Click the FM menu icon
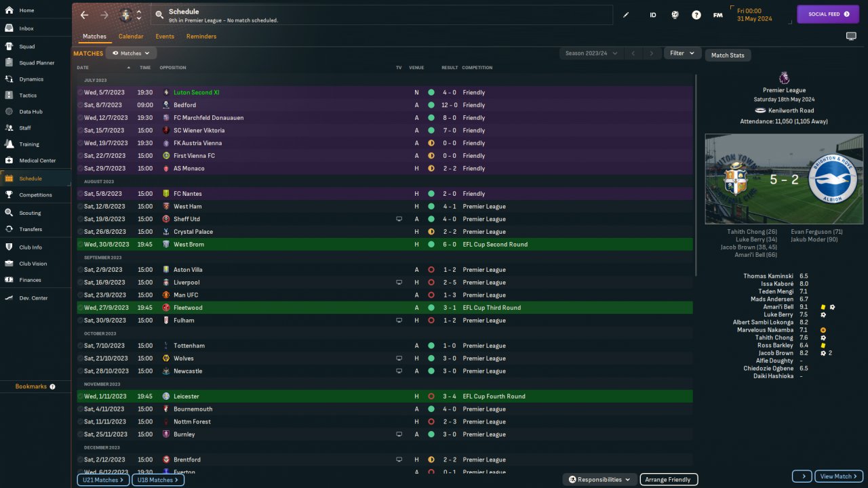The image size is (868, 488). pos(717,15)
